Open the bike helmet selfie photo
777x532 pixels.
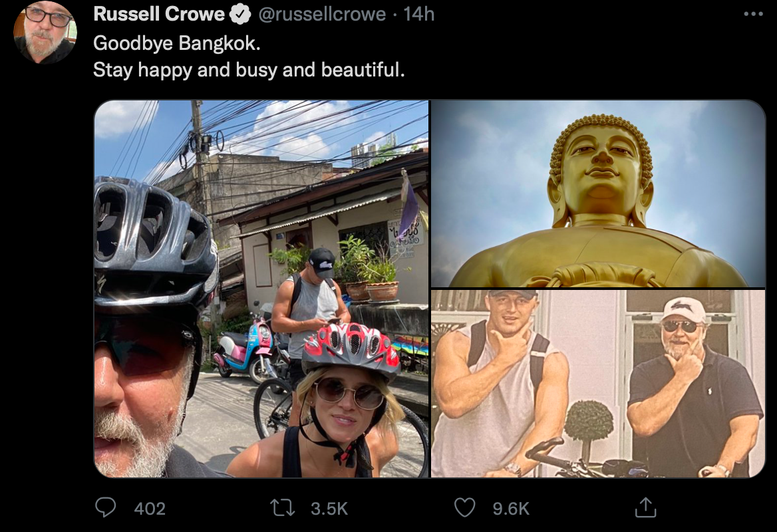pyautogui.click(x=261, y=289)
